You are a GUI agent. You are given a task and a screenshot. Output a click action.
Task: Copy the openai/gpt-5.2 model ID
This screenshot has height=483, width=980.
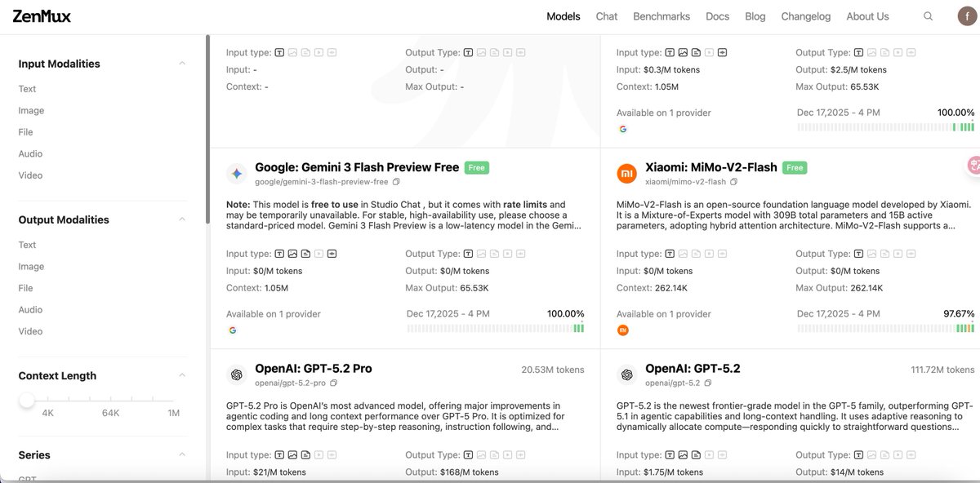[707, 383]
